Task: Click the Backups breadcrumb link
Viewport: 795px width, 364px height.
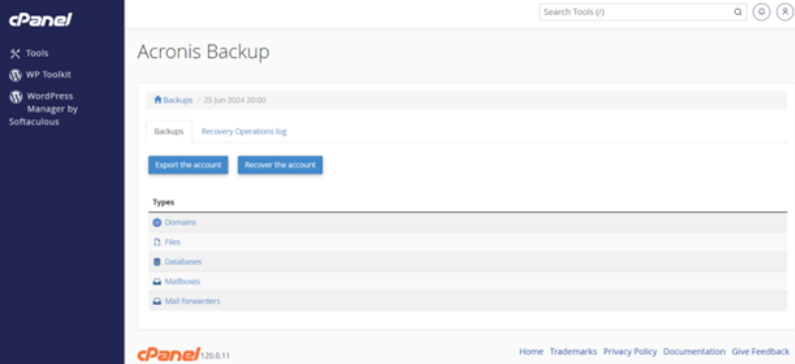Action: click(x=178, y=100)
